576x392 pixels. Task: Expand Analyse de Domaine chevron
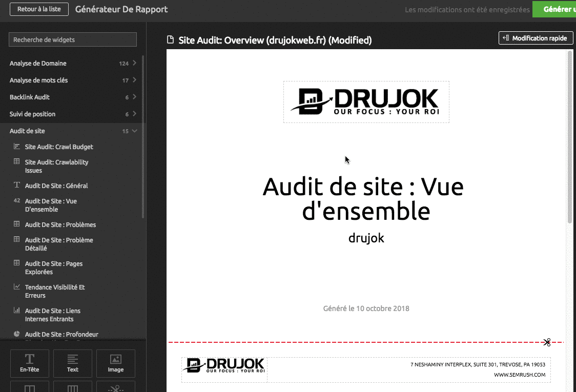134,63
